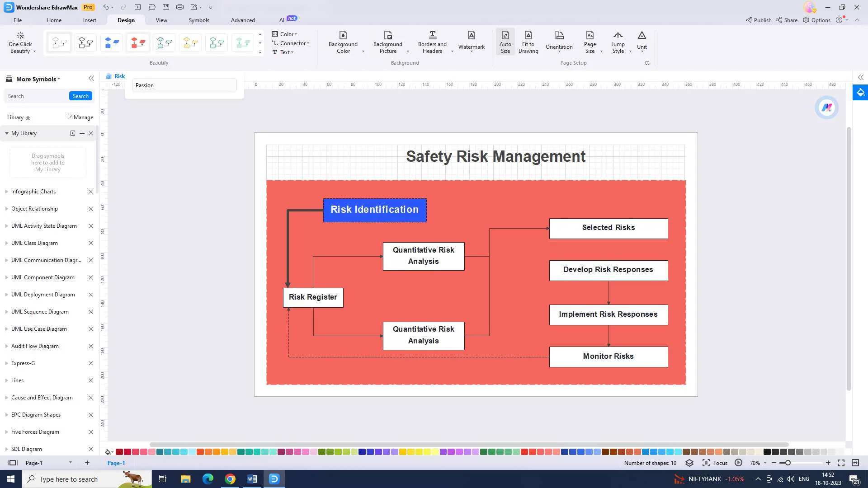Open the Background Picture settings
868x488 pixels.
[x=388, y=42]
